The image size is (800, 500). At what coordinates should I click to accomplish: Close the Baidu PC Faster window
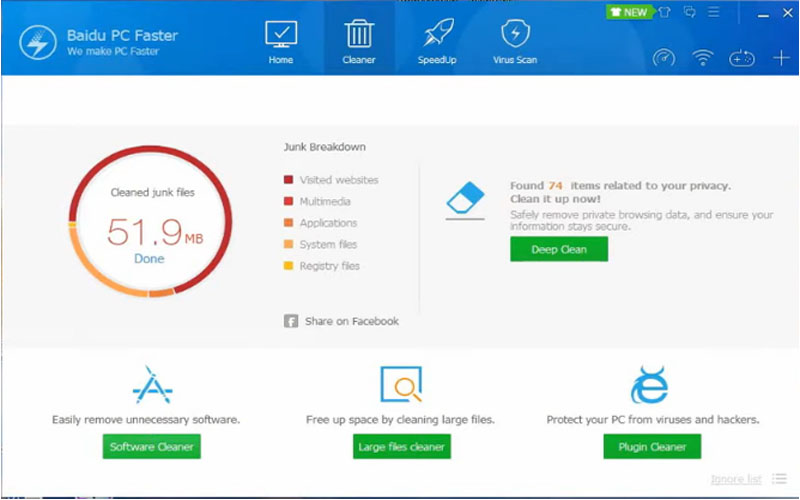click(x=788, y=13)
